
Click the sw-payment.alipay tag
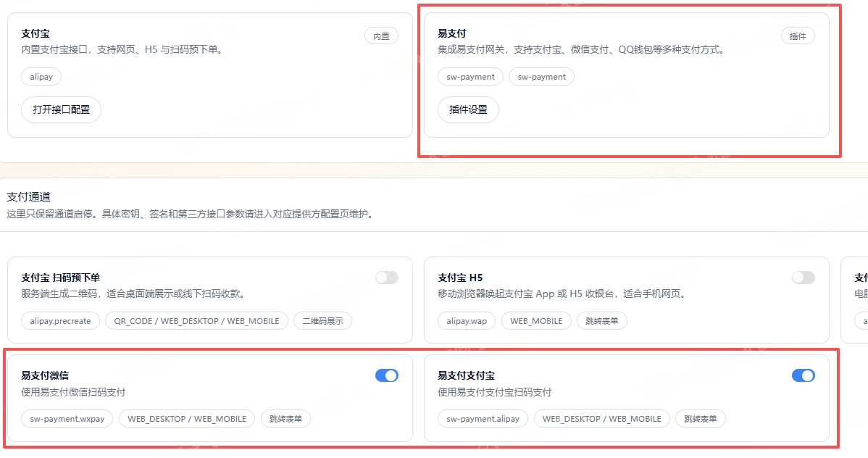tap(483, 420)
